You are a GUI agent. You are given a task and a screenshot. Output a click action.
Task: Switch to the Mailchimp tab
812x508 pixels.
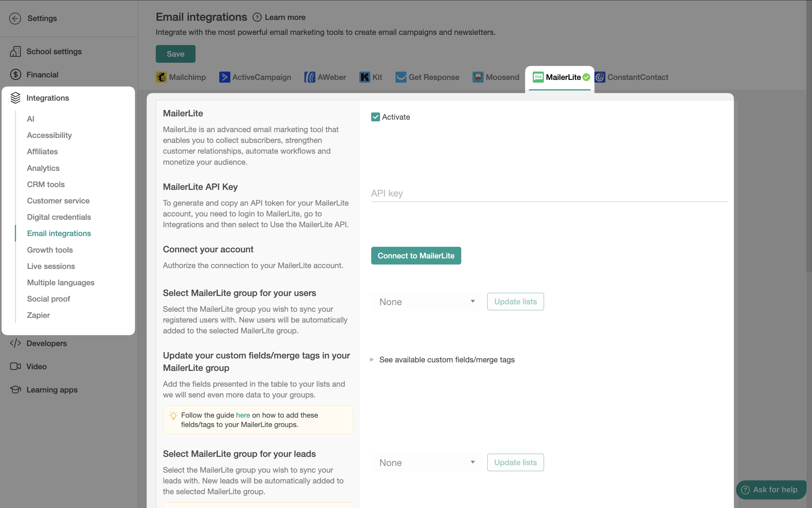tap(181, 77)
